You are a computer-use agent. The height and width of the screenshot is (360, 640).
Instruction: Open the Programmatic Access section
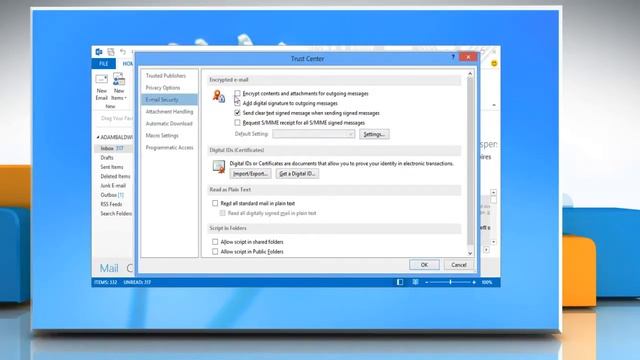pyautogui.click(x=169, y=147)
